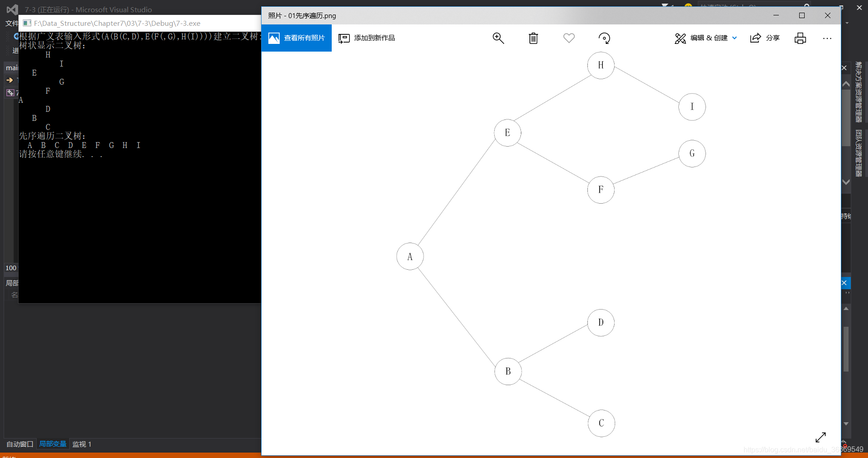Click the Share button in Photos
This screenshot has width=868, height=458.
click(765, 38)
